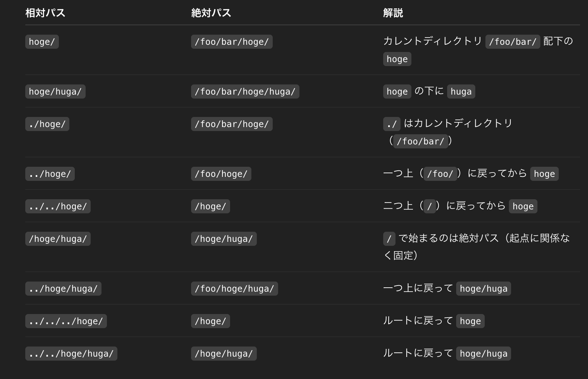The width and height of the screenshot is (588, 379).
Task: Select the "huga" code after の下に
Action: 461,92
